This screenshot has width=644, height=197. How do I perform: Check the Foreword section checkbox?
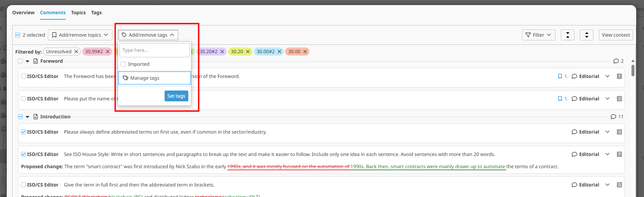[20, 61]
